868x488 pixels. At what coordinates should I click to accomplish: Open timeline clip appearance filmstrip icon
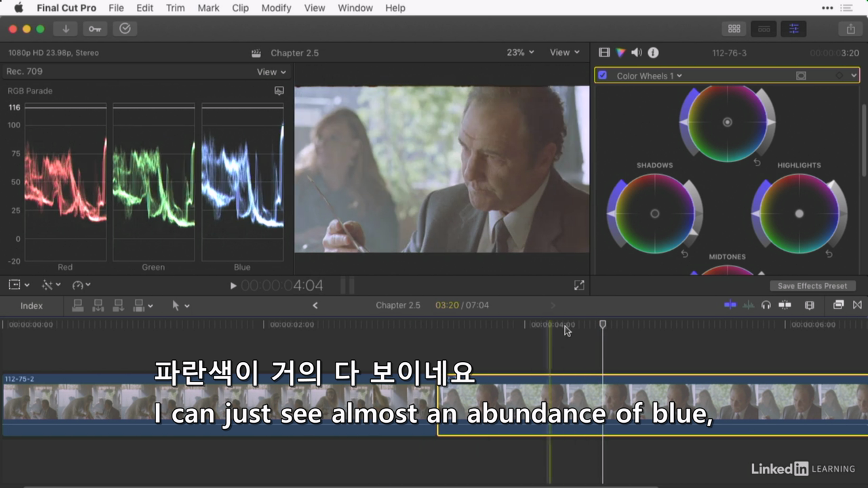(809, 305)
